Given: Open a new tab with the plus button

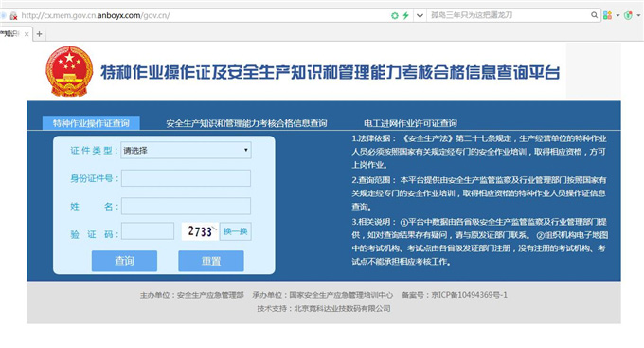Looking at the screenshot, I should click(x=40, y=34).
